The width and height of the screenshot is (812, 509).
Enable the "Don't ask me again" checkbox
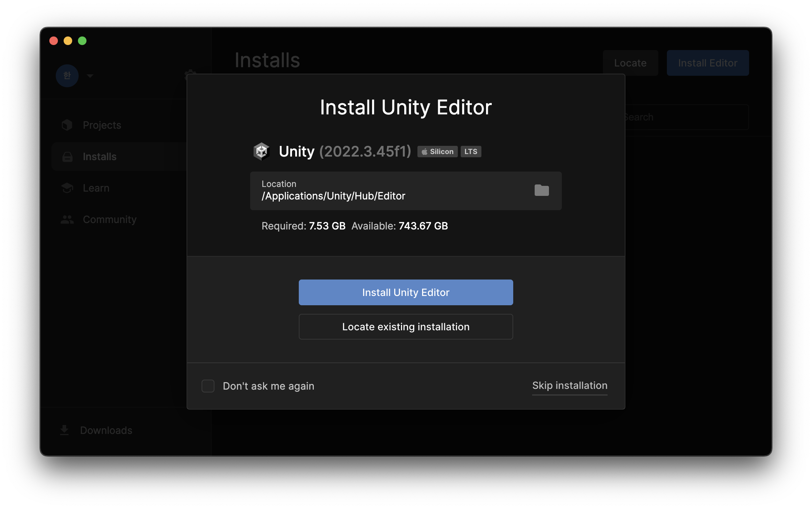pyautogui.click(x=208, y=386)
